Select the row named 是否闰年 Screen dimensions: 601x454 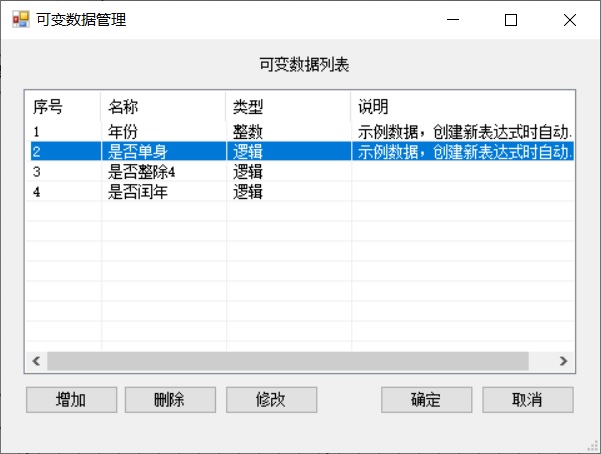[302, 192]
